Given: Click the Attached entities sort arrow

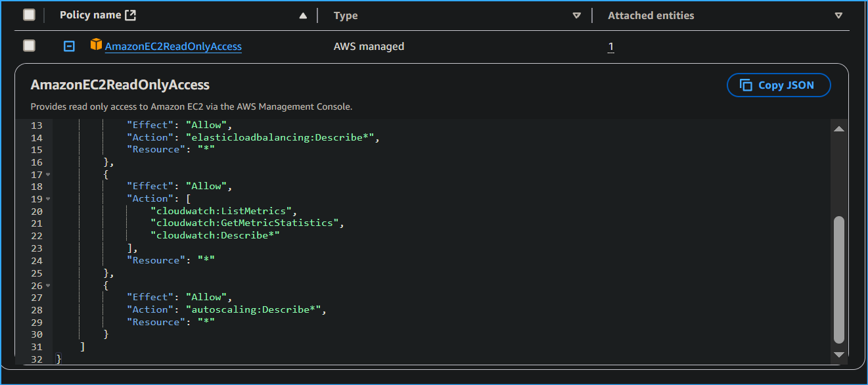Looking at the screenshot, I should (838, 16).
